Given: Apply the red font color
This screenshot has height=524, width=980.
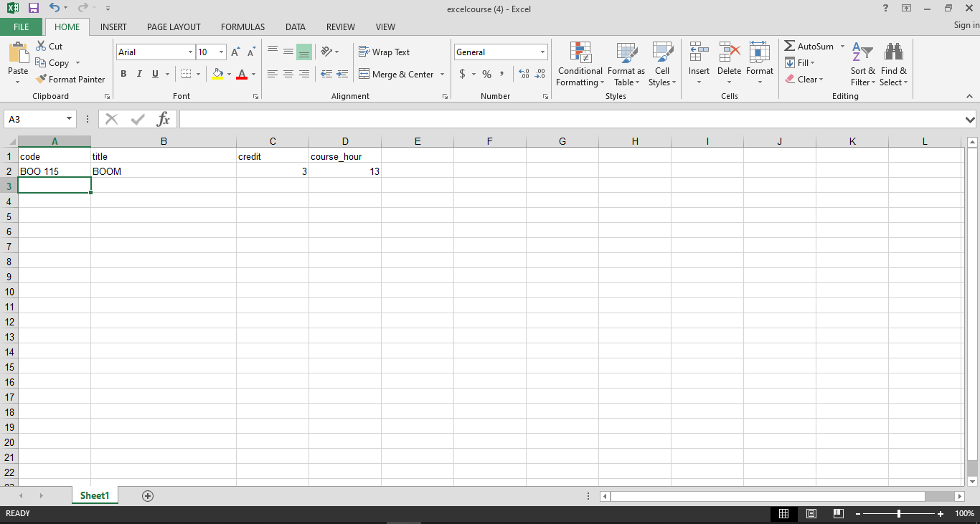Looking at the screenshot, I should 242,74.
